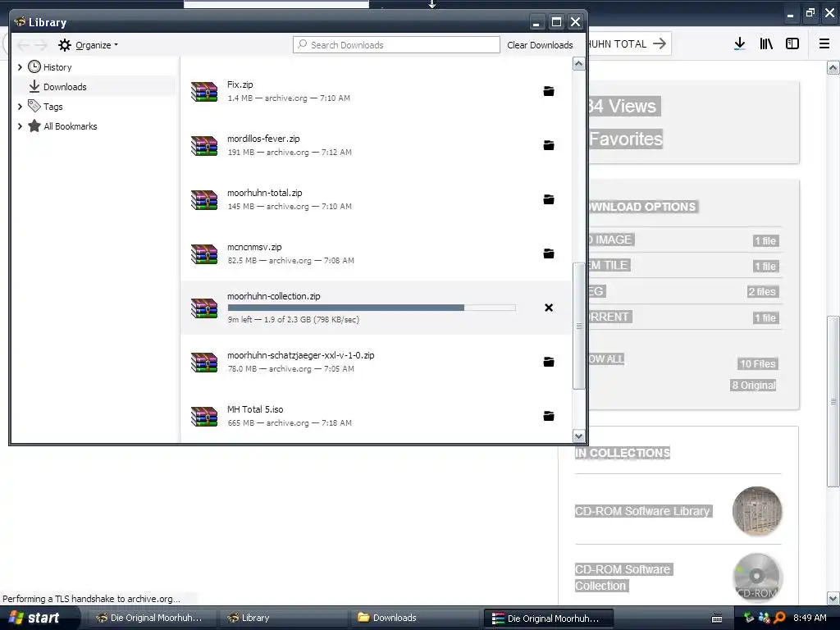Viewport: 840px width, 630px height.
Task: Click 10 Files link on archive page
Action: pos(757,363)
